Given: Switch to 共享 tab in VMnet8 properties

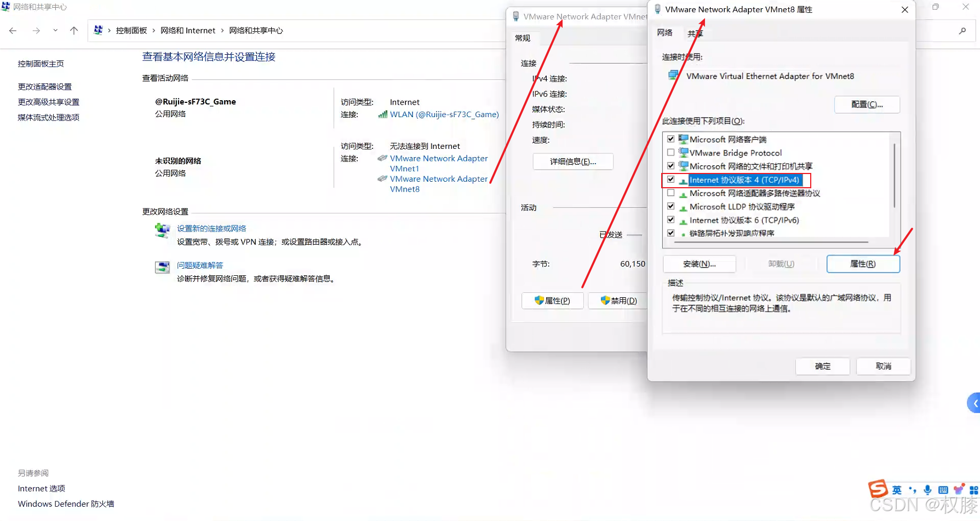Looking at the screenshot, I should (695, 33).
